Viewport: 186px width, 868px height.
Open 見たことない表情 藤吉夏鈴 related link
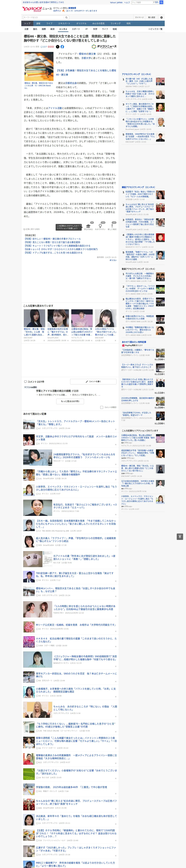[52, 242]
